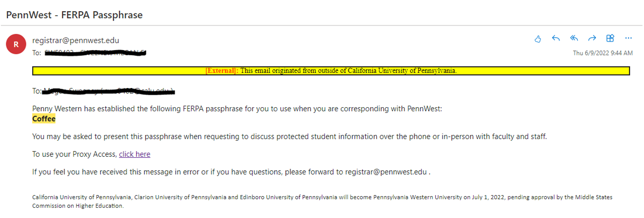Image resolution: width=644 pixels, height=218 pixels.
Task: Click the PennWest - FERPA Passphrase subject
Action: [x=74, y=15]
